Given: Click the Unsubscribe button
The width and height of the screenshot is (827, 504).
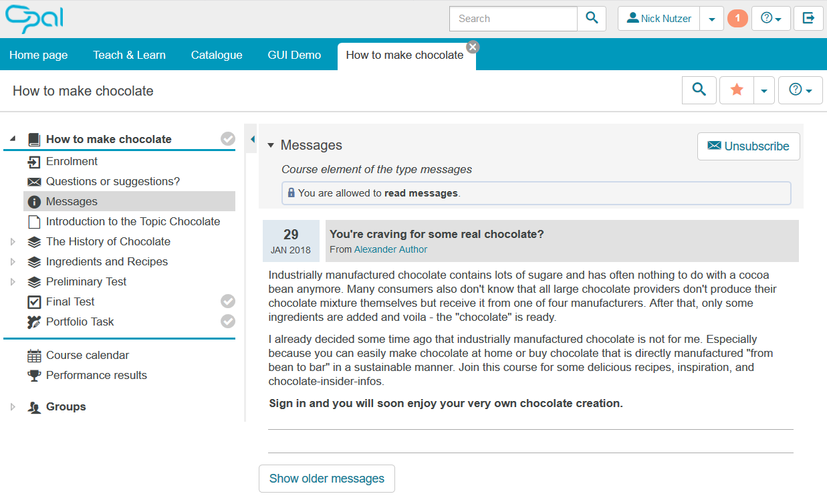Looking at the screenshot, I should (748, 146).
